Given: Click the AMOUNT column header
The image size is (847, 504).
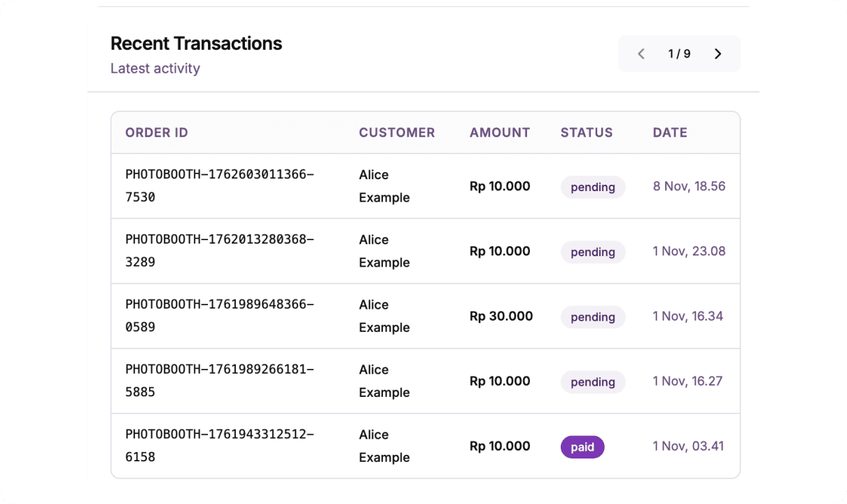Looking at the screenshot, I should [x=500, y=132].
